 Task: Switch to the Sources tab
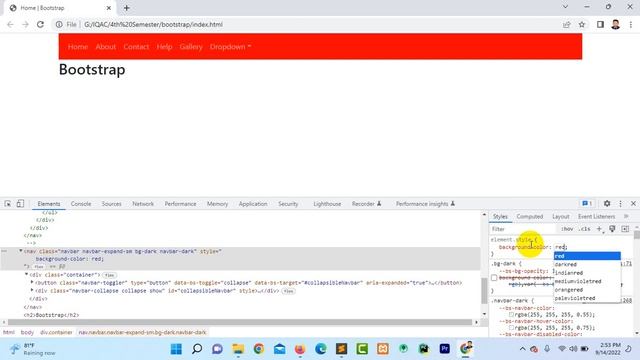(111, 204)
